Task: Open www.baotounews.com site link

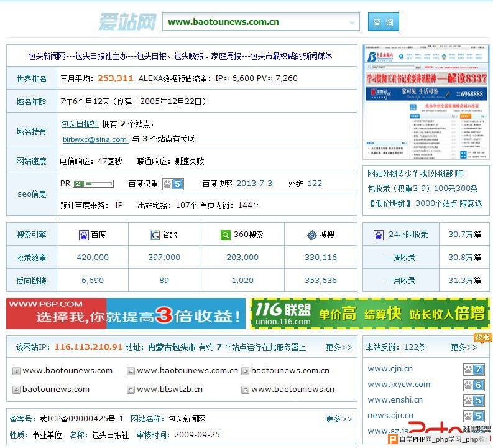Action: (x=68, y=371)
